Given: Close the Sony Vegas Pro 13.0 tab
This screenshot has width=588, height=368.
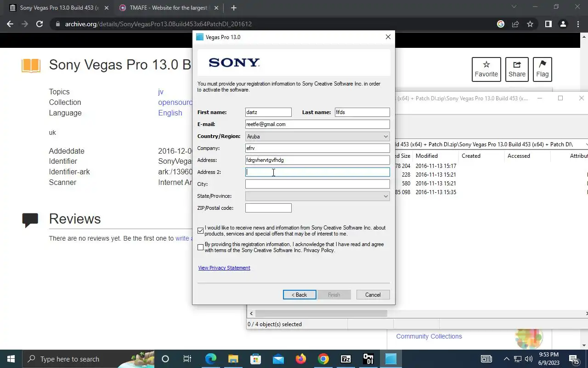Looking at the screenshot, I should pyautogui.click(x=107, y=8).
